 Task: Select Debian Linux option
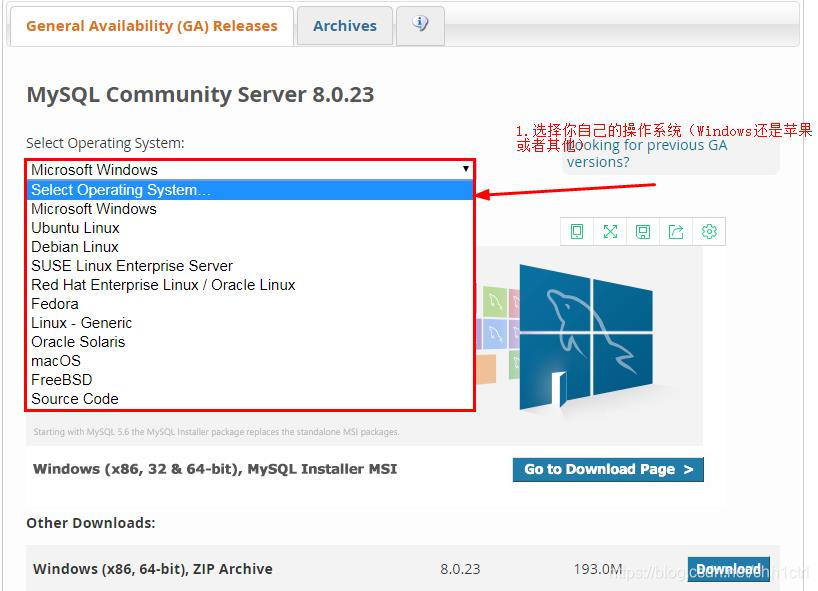tap(250, 247)
